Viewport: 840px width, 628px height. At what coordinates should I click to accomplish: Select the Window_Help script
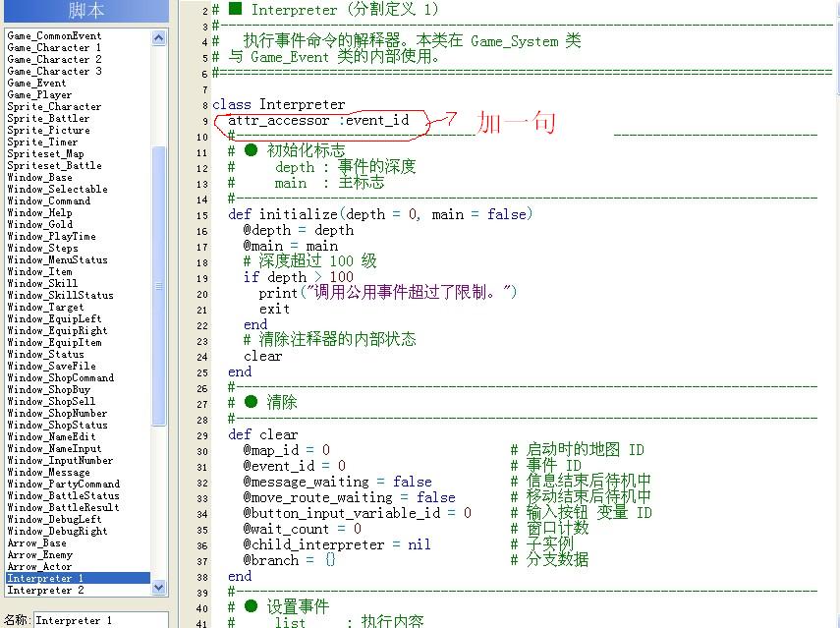[39, 212]
